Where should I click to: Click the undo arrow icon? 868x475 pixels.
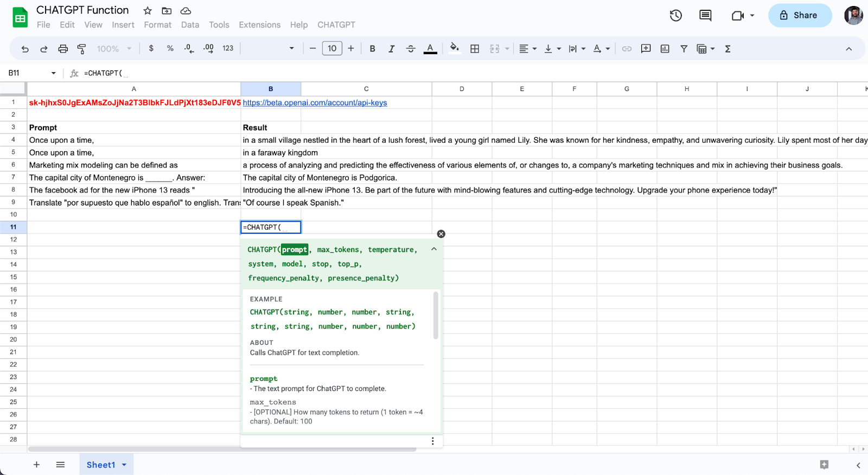coord(25,49)
